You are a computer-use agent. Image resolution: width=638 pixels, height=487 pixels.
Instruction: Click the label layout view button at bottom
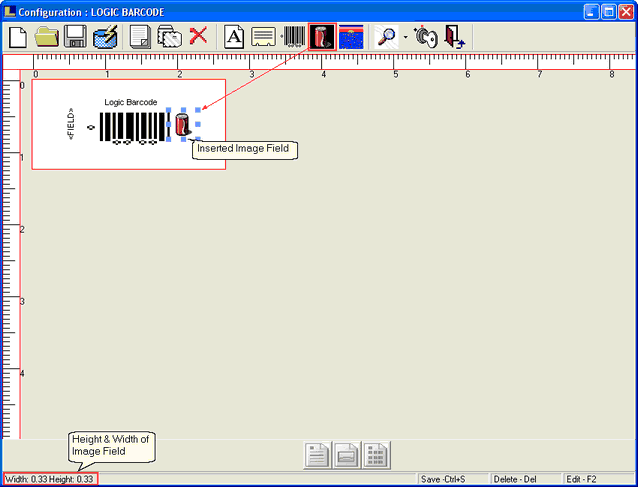click(x=347, y=455)
